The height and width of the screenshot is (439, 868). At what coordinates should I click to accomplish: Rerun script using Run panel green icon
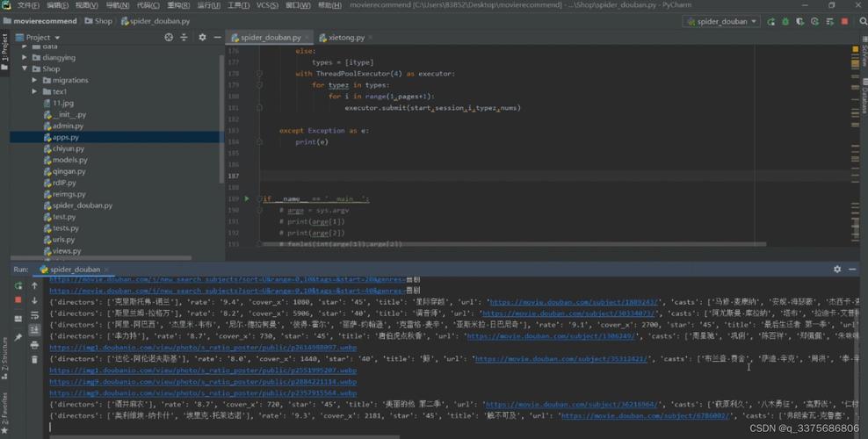tap(18, 285)
